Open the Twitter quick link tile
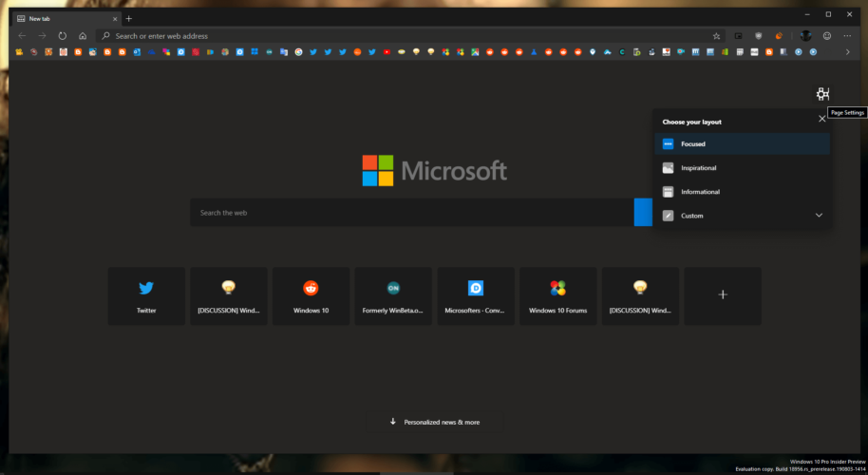This screenshot has width=868, height=475. (146, 295)
